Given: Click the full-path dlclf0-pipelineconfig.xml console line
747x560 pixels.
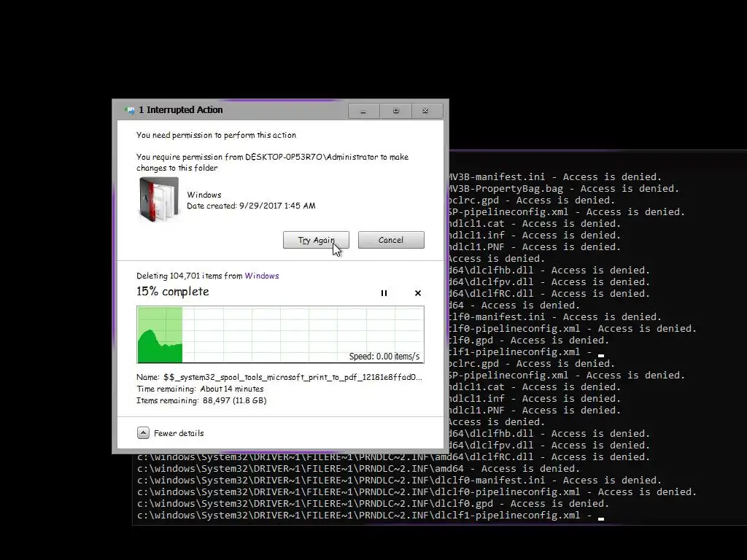Looking at the screenshot, I should [417, 492].
